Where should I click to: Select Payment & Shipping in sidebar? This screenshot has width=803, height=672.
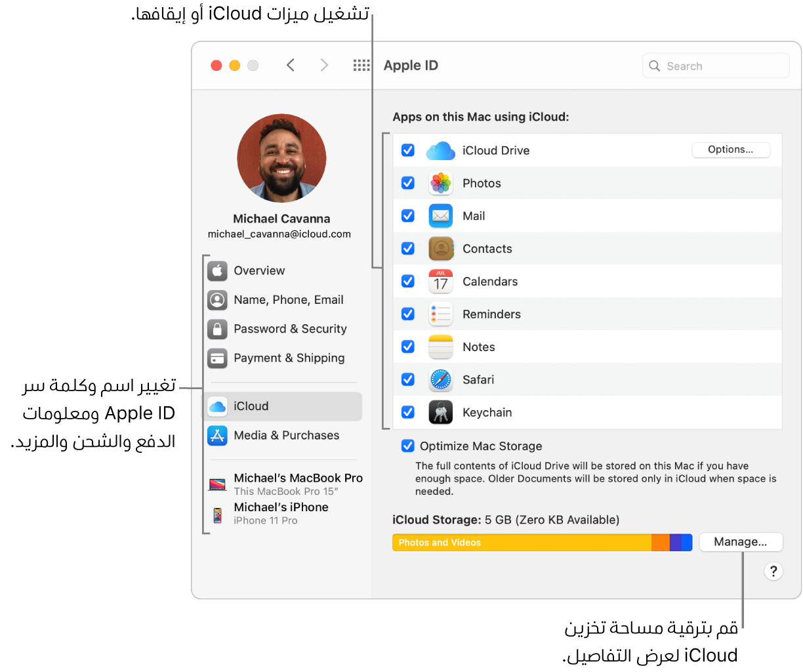(x=282, y=358)
